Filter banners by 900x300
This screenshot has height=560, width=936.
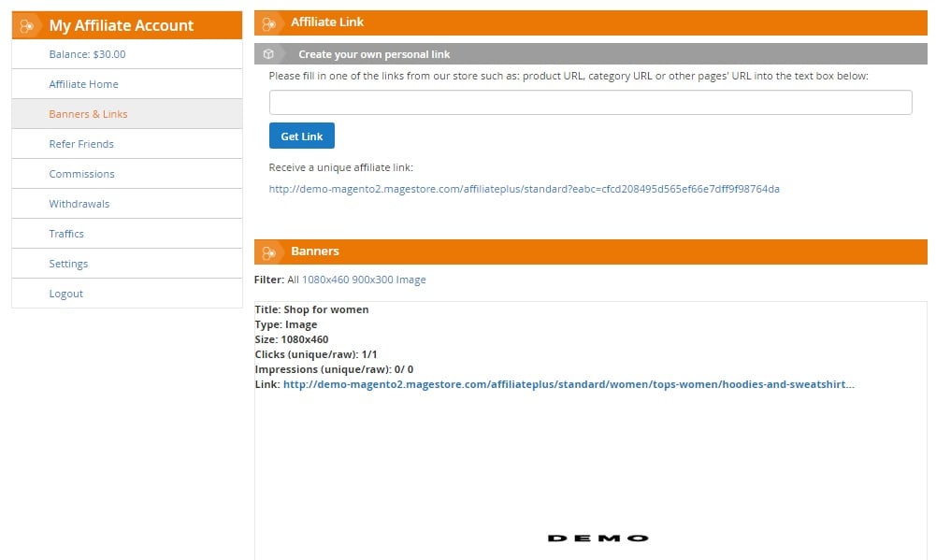point(372,280)
